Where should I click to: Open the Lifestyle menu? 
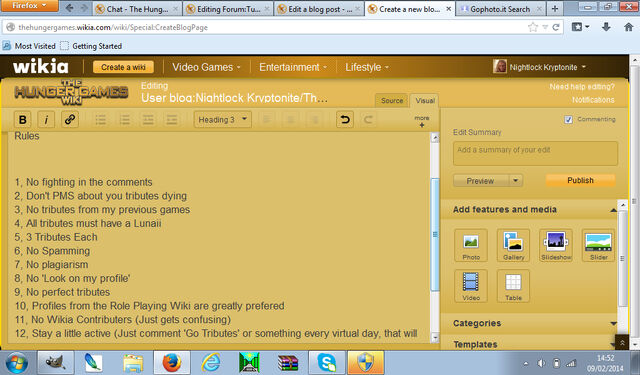(x=367, y=67)
